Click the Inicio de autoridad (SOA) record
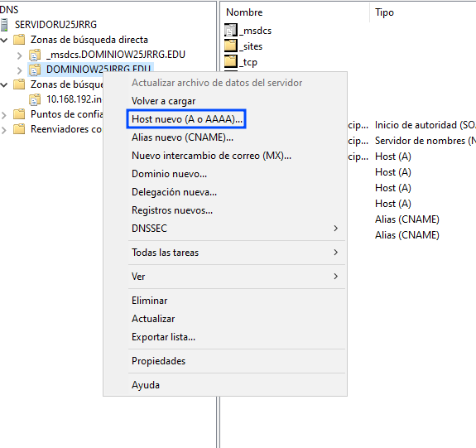This screenshot has height=448, width=476. click(x=425, y=125)
